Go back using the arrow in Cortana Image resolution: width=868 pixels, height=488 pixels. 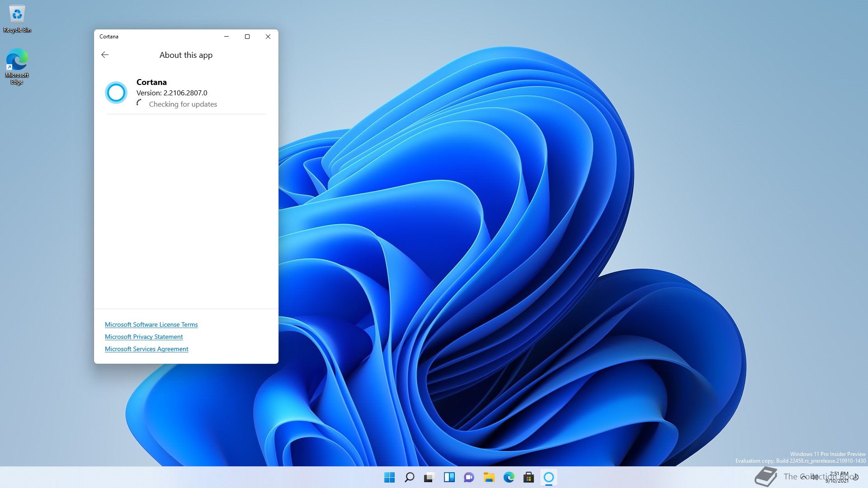coord(105,55)
